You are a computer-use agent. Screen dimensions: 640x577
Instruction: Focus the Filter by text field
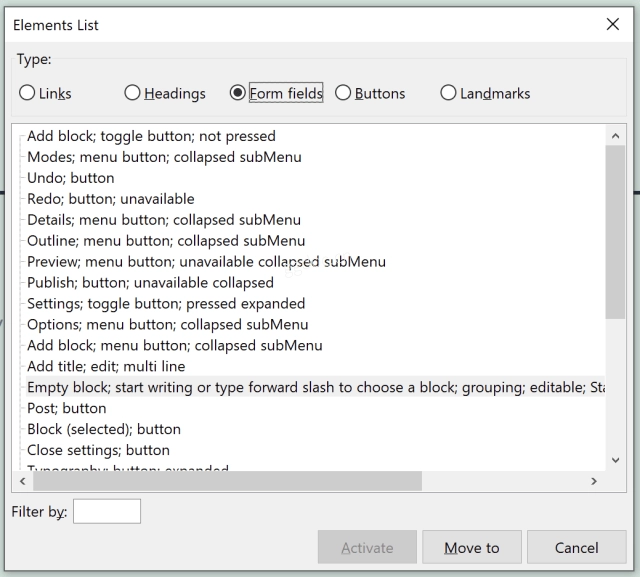107,511
